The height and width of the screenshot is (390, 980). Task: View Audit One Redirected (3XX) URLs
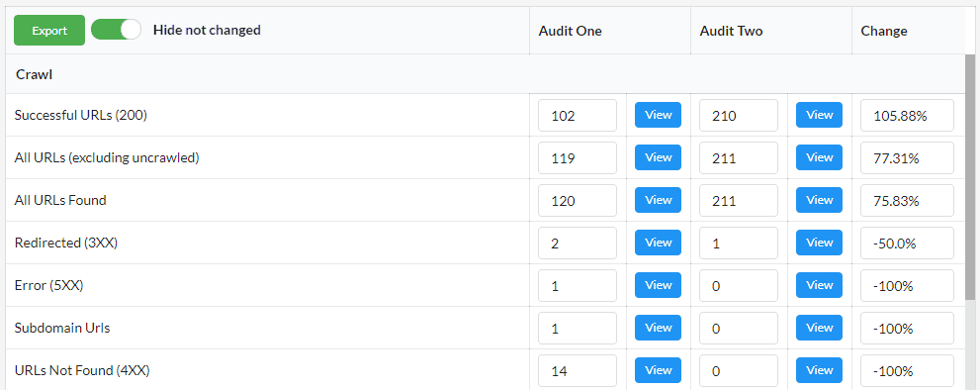659,243
